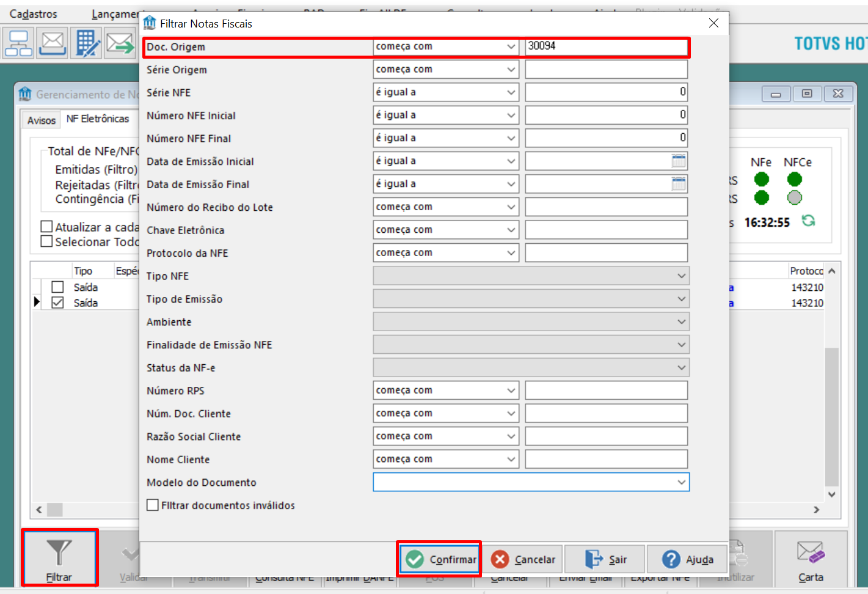The image size is (868, 594).
Task: Click Núm. Doc. Cliente value field
Action: click(607, 414)
